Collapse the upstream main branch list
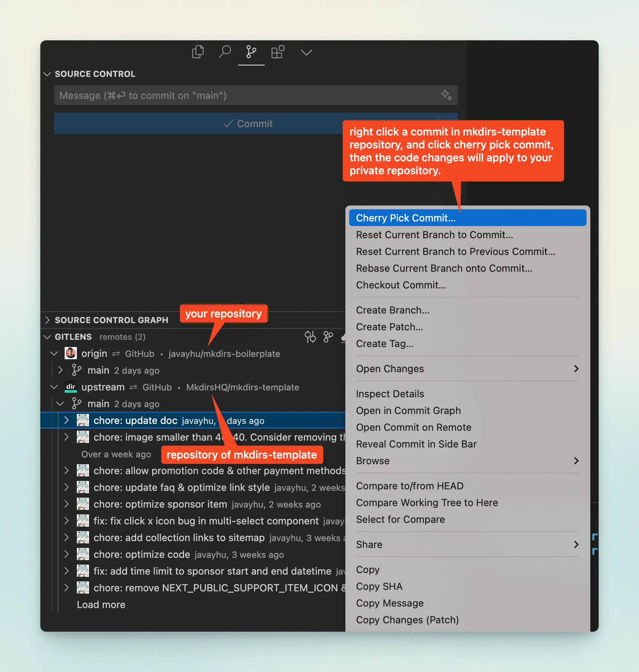The image size is (639, 672). pos(60,404)
